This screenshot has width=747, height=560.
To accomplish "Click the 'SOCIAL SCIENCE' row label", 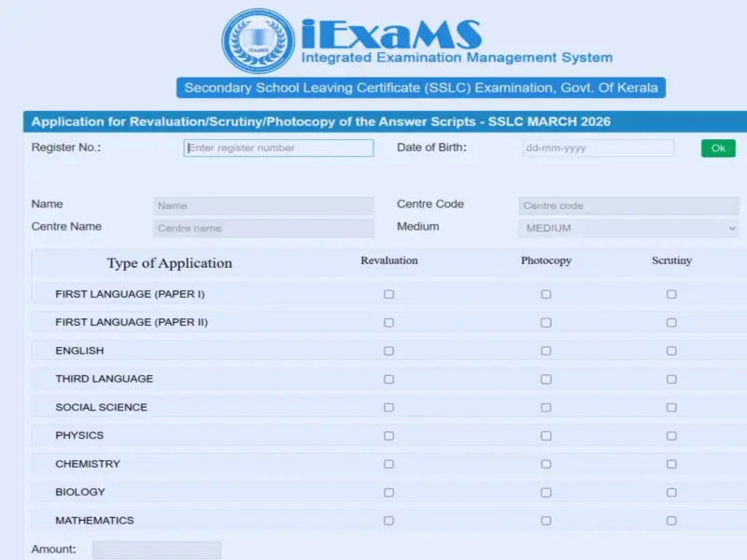I will [101, 407].
